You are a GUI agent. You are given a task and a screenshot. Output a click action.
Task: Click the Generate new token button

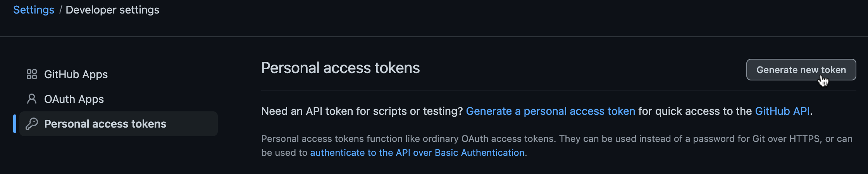point(801,70)
